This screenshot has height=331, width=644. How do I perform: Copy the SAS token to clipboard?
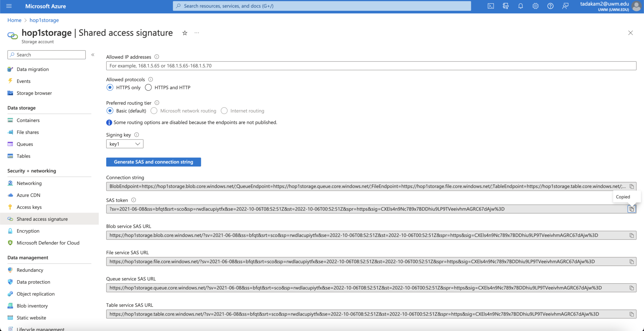point(632,209)
